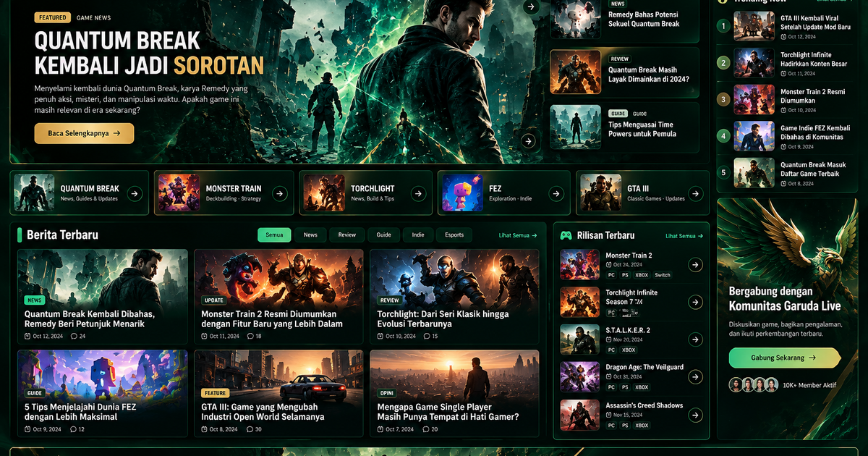This screenshot has width=868, height=456.
Task: Click comment icon on Monster Train 2 Resmi article
Action: [x=250, y=336]
